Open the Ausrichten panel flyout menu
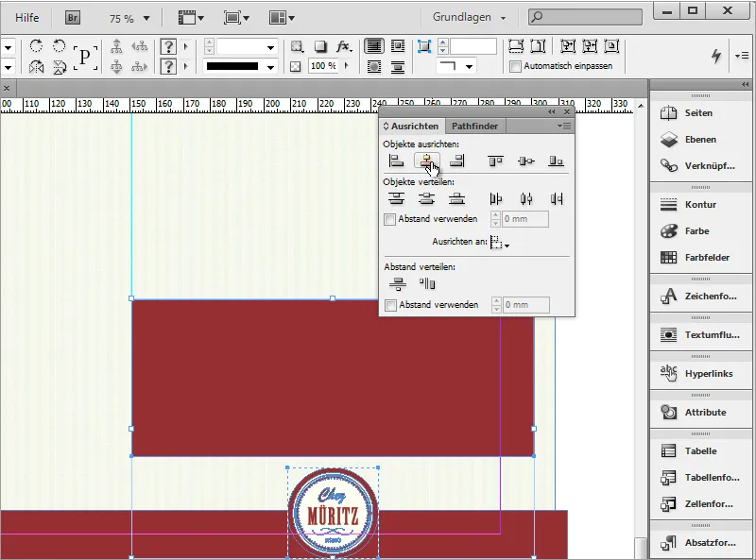 pyautogui.click(x=564, y=127)
